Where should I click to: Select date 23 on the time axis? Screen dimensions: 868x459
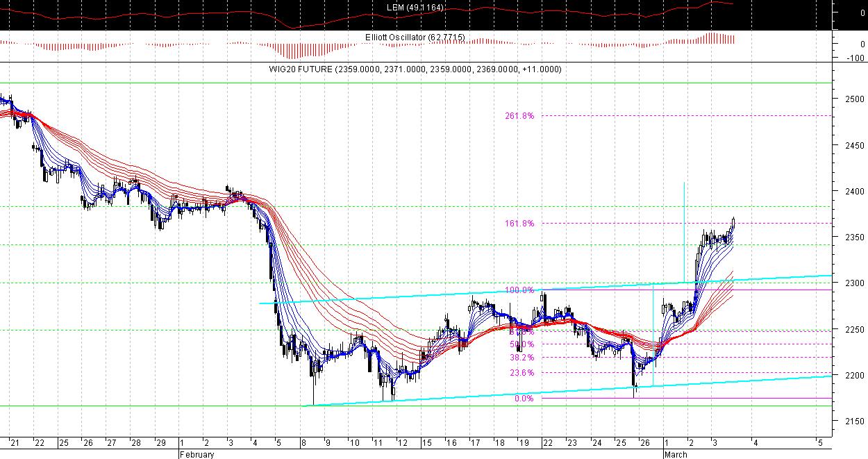(573, 443)
